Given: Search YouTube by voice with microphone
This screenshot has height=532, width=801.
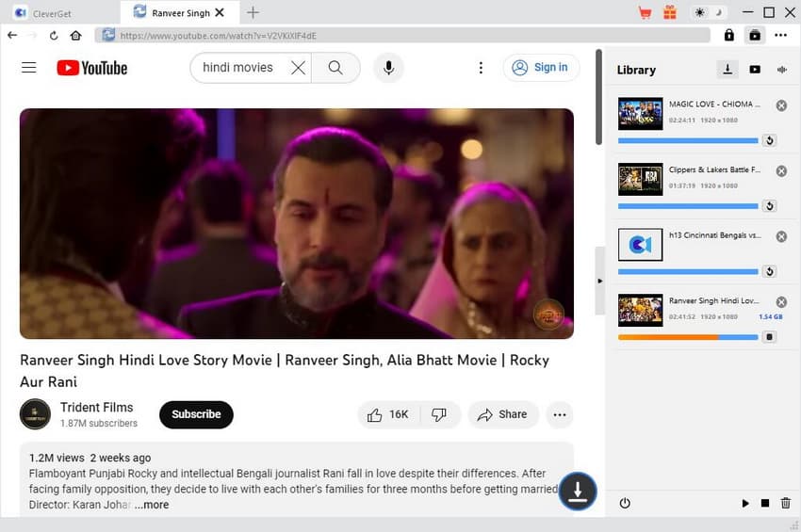Looking at the screenshot, I should (388, 68).
